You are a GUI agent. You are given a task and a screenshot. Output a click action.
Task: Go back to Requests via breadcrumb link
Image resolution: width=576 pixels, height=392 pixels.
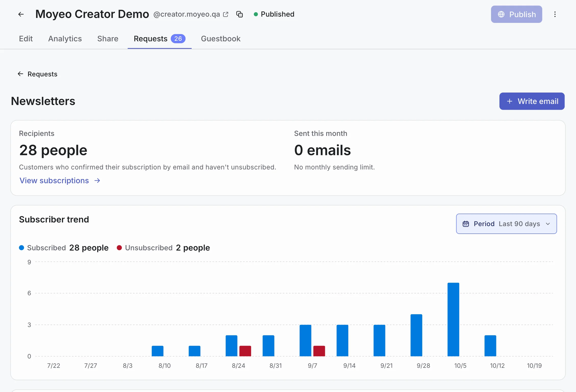[37, 74]
